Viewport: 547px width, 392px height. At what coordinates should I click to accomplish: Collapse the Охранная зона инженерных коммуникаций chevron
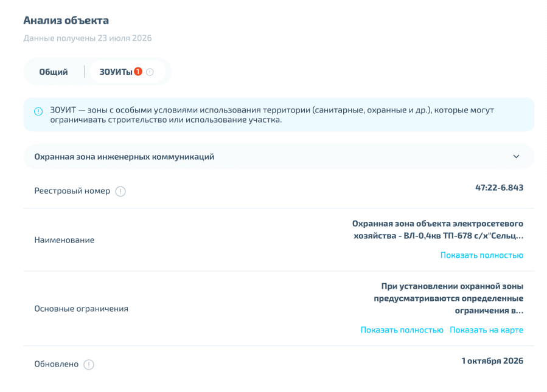click(516, 156)
